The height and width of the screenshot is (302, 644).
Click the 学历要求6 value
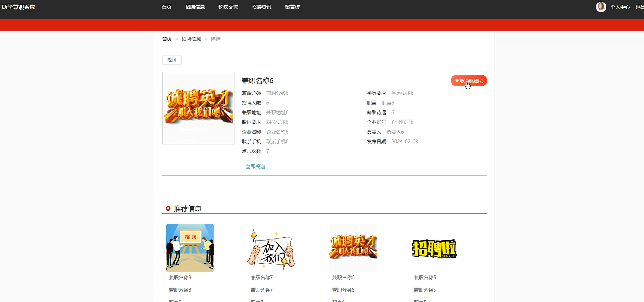(402, 93)
